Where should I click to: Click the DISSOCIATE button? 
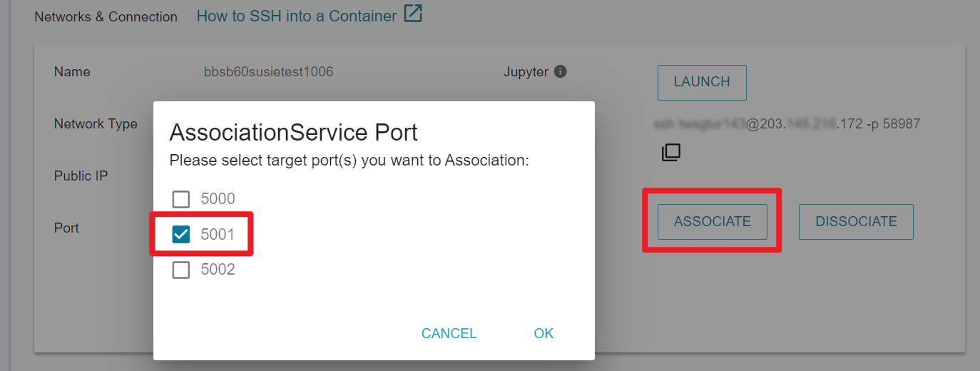[x=856, y=221]
